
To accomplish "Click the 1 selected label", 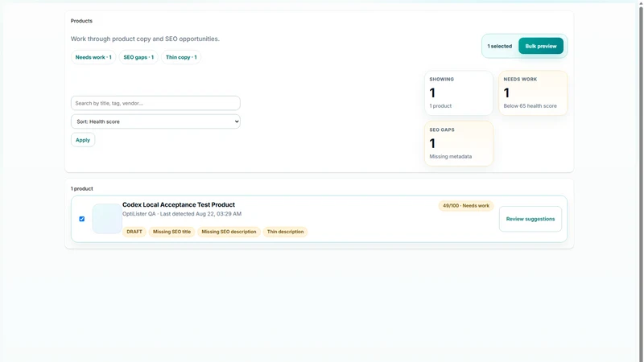I will pos(499,46).
